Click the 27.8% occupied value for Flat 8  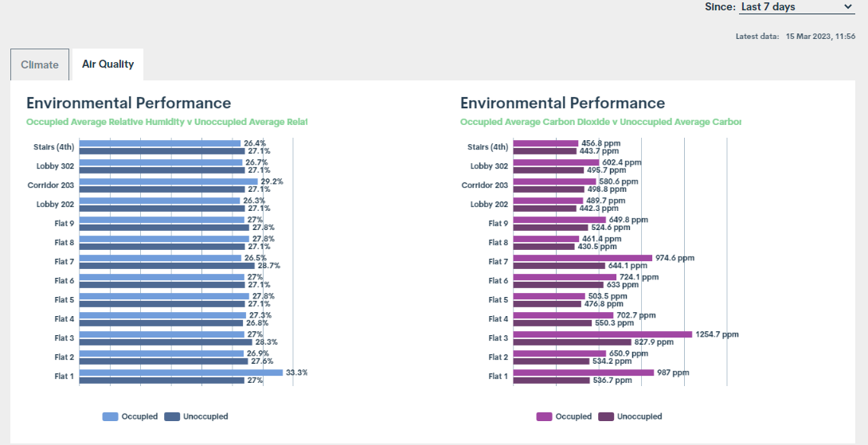[264, 239]
